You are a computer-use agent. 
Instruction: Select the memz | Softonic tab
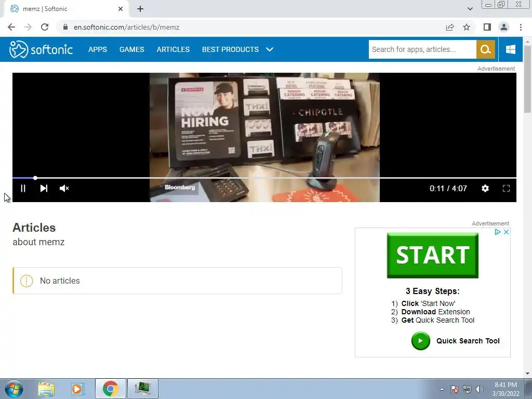pos(66,9)
